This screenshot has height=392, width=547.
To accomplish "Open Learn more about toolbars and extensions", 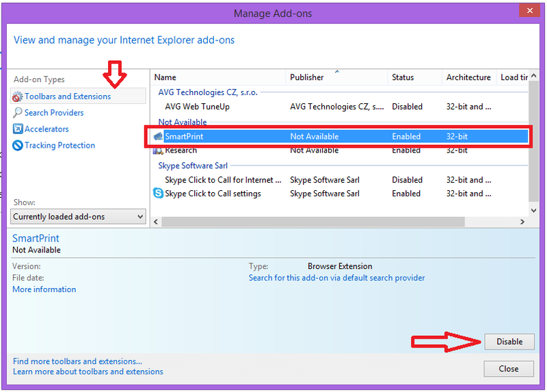I will point(88,371).
